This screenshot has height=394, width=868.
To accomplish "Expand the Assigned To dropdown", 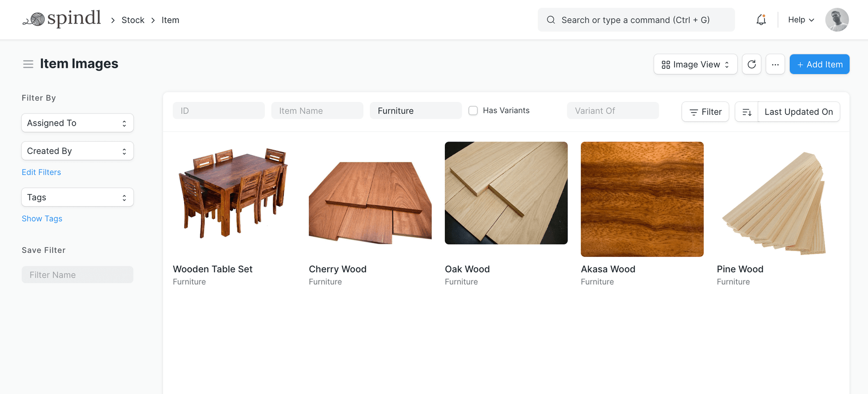I will click(77, 123).
